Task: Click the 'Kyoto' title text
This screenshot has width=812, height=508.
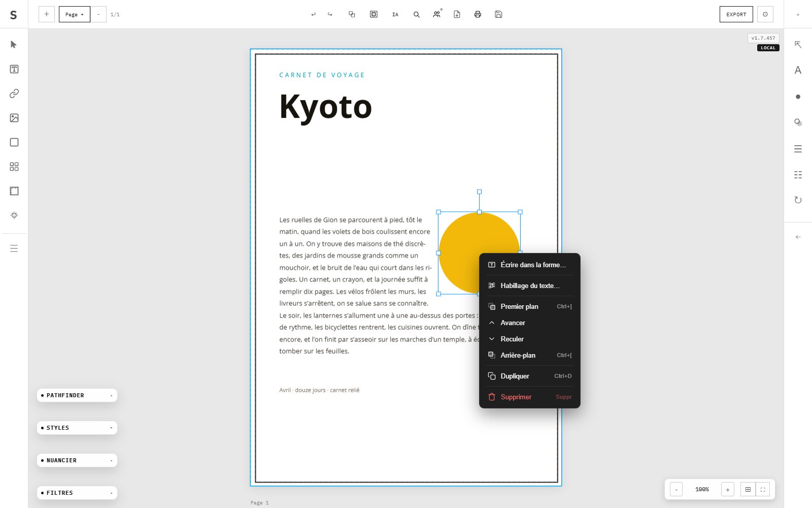Action: point(325,107)
